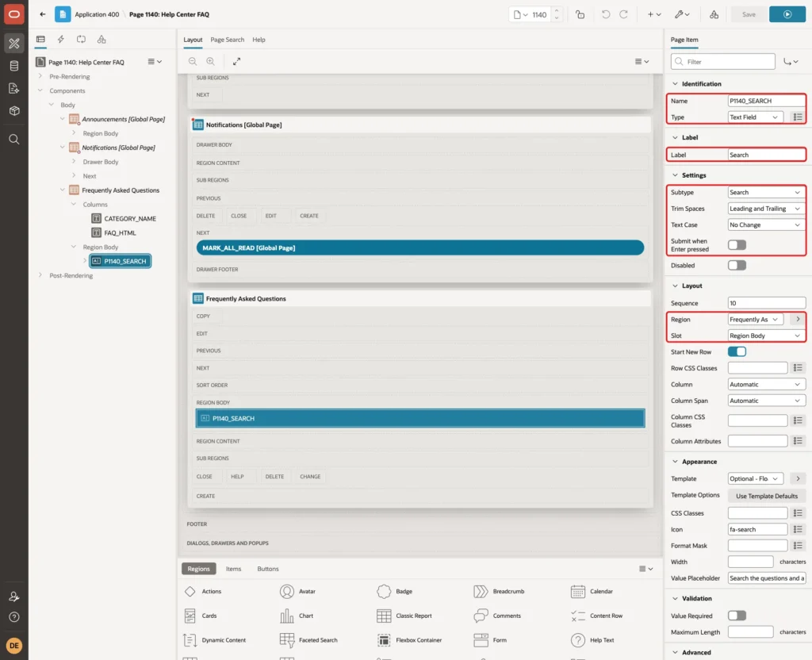Open Column Span dropdown

point(767,401)
